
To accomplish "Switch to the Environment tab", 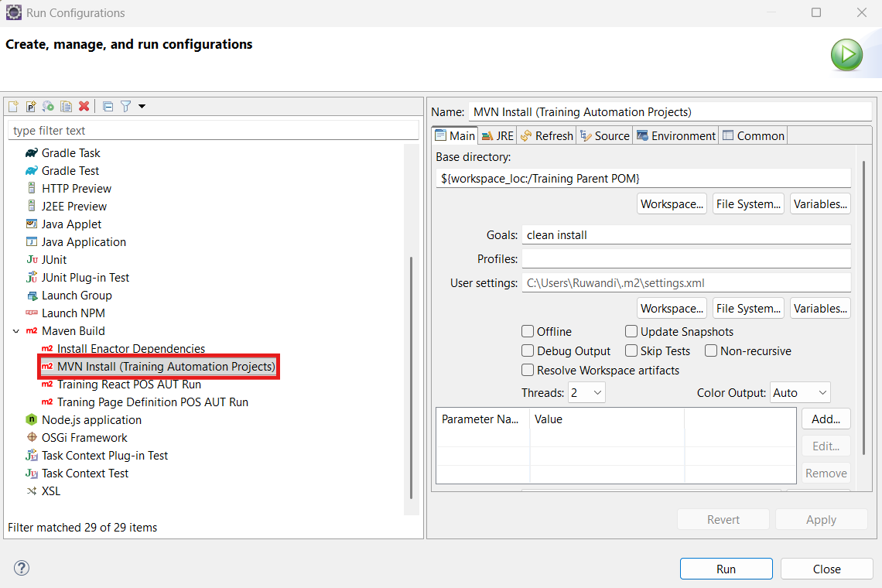I will click(676, 135).
